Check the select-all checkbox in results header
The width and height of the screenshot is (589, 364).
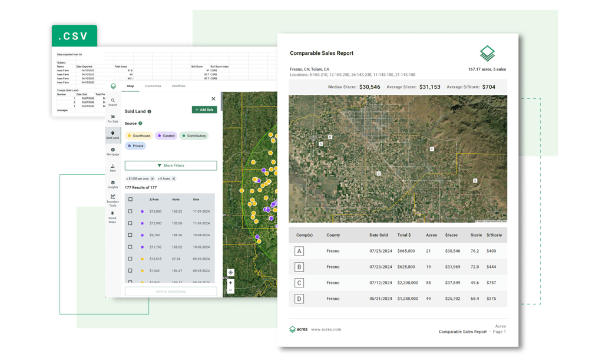[130, 200]
